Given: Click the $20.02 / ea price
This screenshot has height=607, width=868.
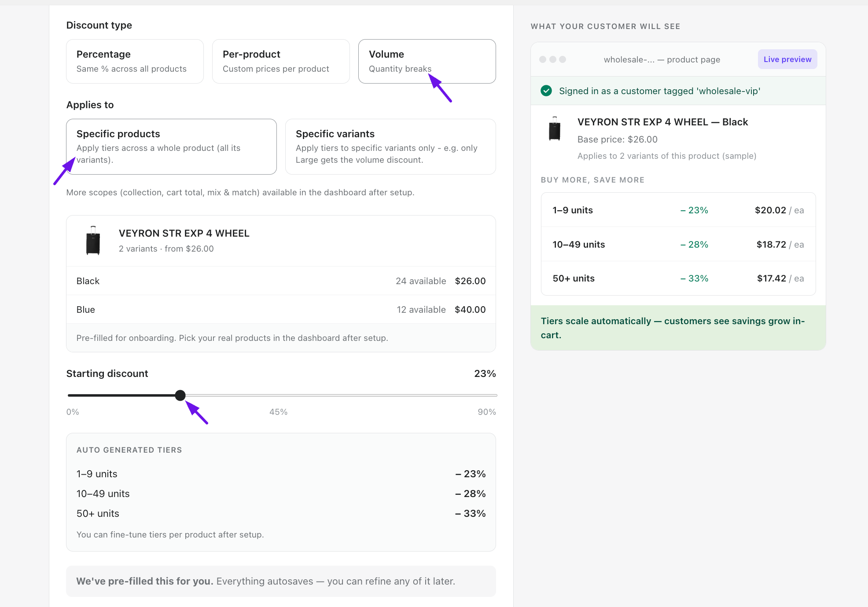Looking at the screenshot, I should pos(779,210).
